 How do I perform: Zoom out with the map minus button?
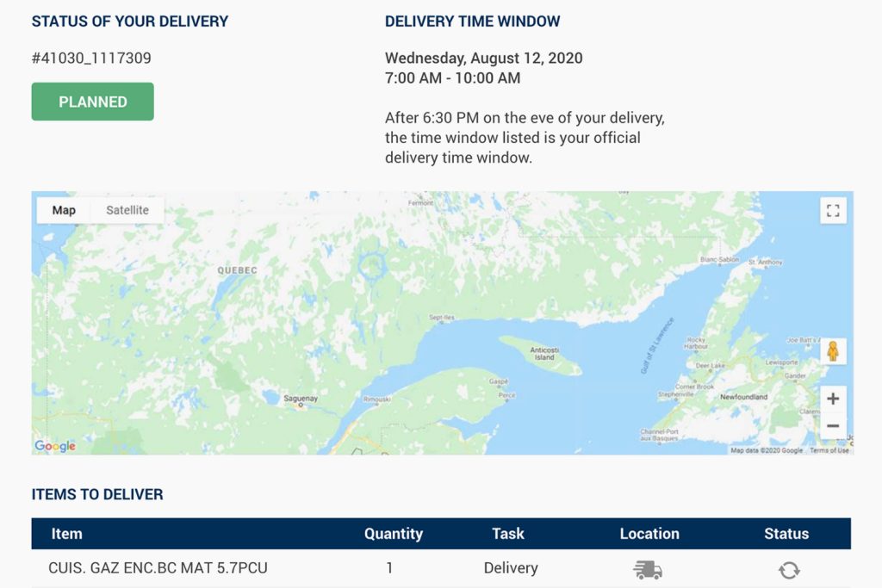pyautogui.click(x=832, y=426)
